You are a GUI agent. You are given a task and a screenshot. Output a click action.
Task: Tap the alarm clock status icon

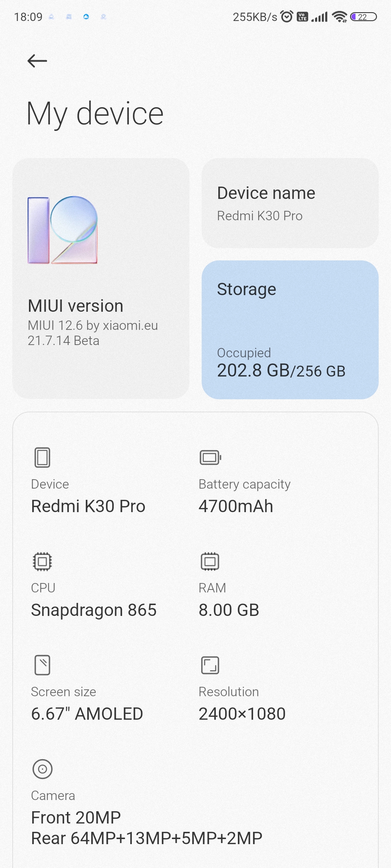[287, 17]
